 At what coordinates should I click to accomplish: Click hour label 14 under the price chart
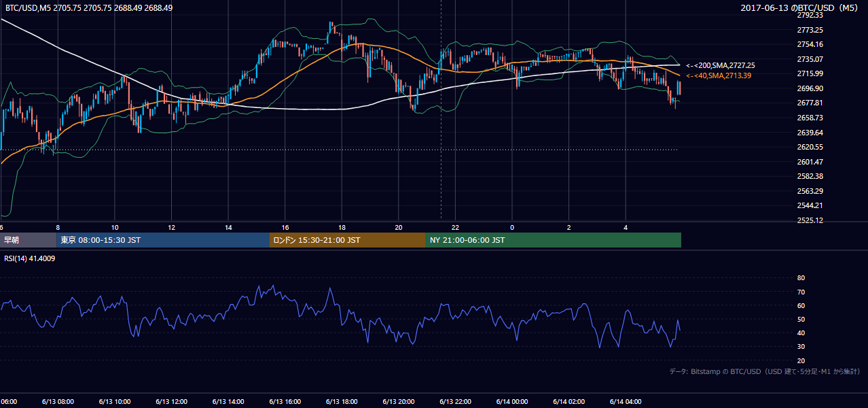click(228, 227)
